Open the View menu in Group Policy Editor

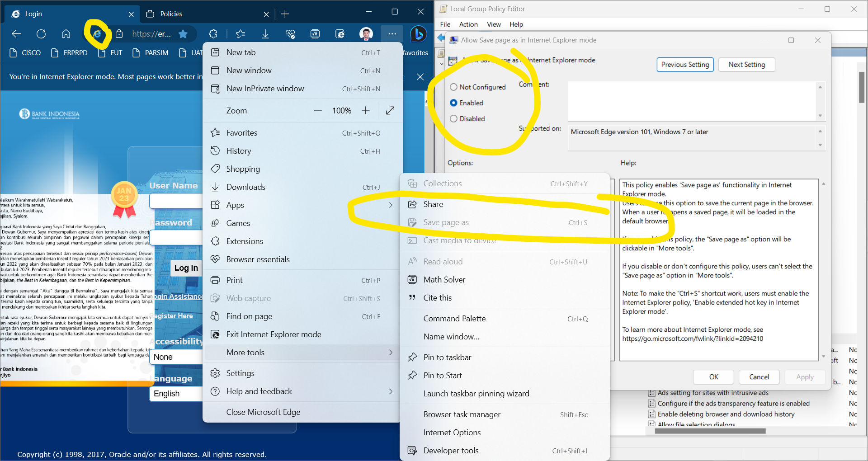click(494, 24)
